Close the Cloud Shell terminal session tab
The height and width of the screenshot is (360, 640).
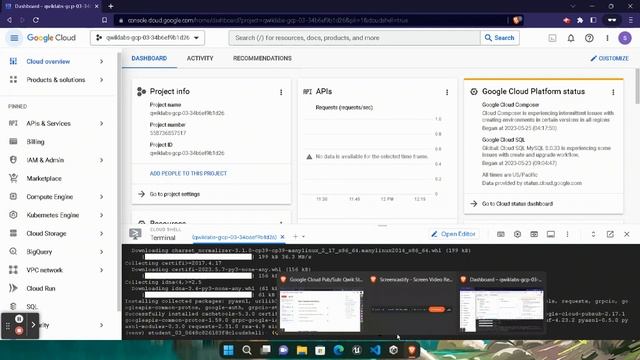pyautogui.click(x=282, y=237)
